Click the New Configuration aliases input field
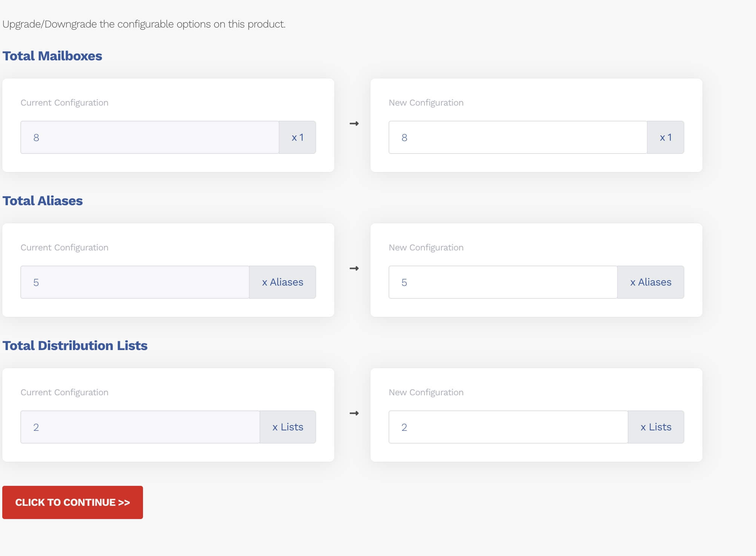The height and width of the screenshot is (556, 756). pos(503,282)
